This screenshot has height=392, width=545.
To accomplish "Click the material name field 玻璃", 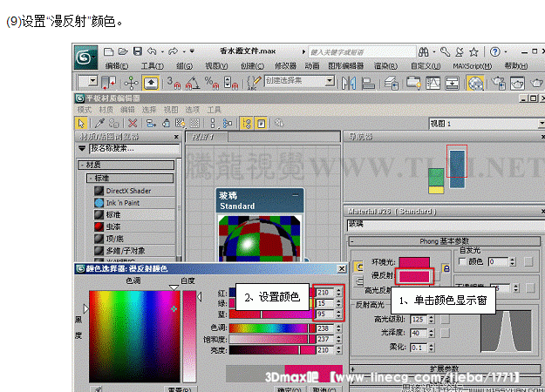I will (445, 225).
